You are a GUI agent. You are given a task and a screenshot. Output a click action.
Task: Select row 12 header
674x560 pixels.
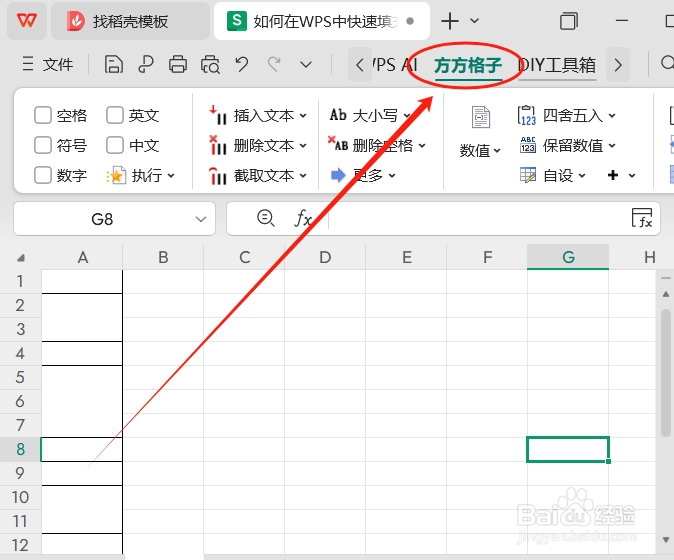pyautogui.click(x=20, y=545)
